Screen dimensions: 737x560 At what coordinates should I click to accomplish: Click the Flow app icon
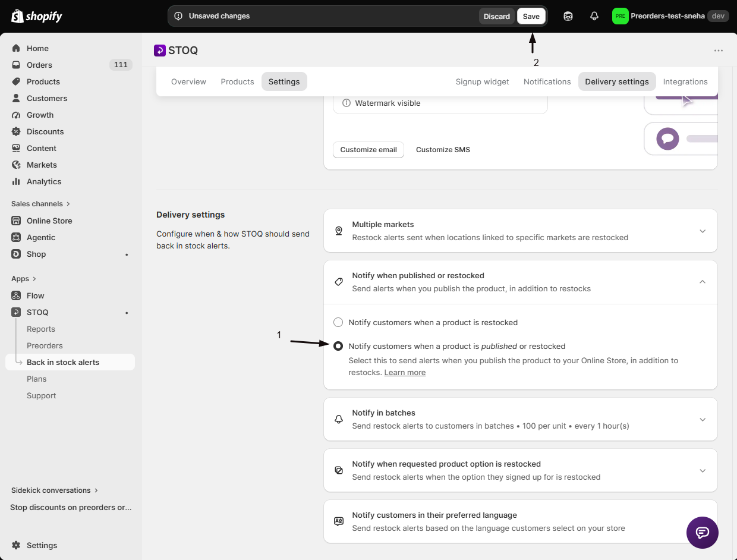16,295
